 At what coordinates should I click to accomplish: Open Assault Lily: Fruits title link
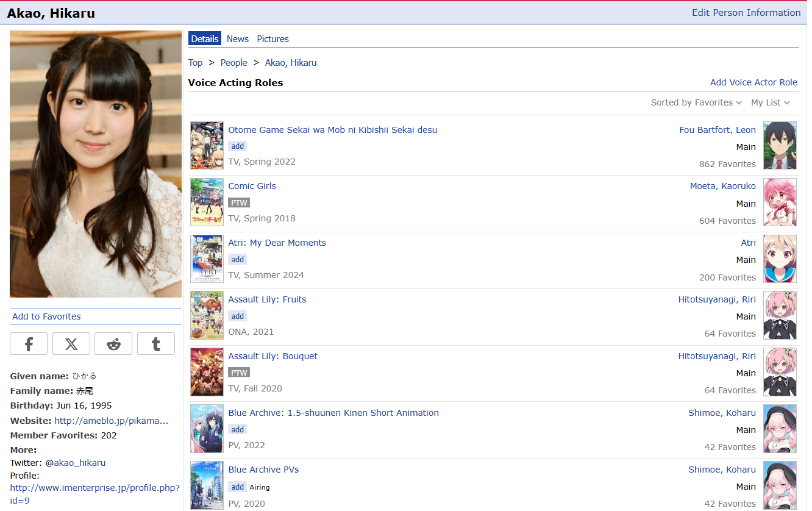point(268,299)
